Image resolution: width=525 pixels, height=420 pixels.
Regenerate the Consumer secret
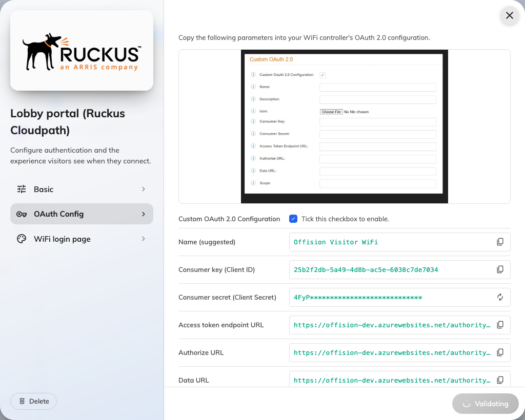(500, 297)
